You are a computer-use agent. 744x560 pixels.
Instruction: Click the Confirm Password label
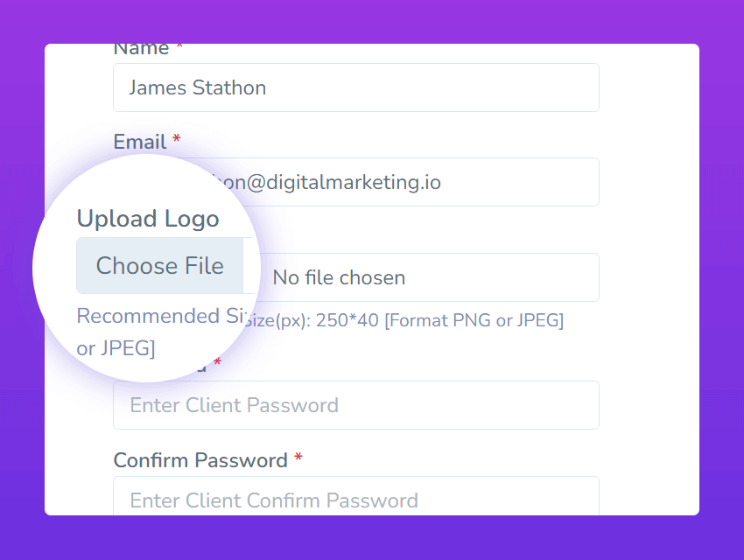click(x=200, y=460)
